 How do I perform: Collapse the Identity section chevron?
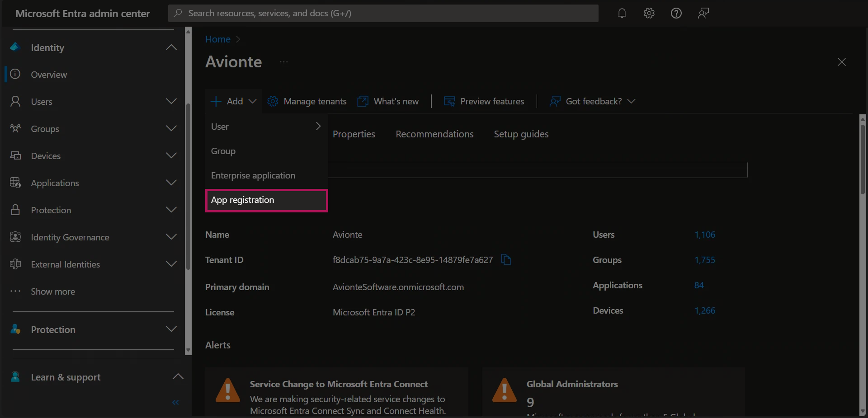click(x=171, y=47)
